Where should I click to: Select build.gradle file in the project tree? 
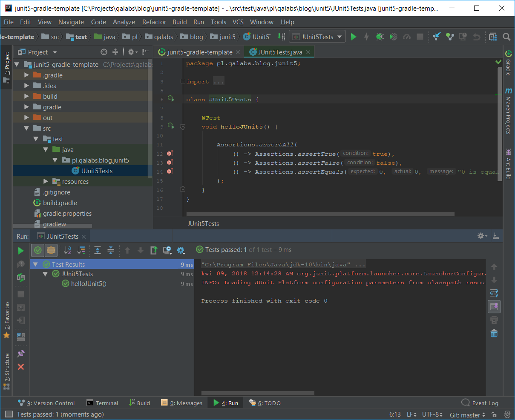60,203
